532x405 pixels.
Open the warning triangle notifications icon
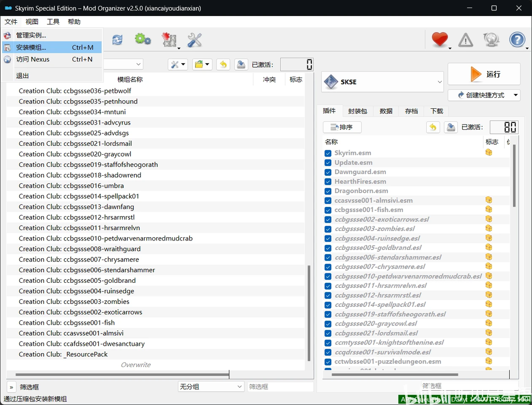click(465, 40)
